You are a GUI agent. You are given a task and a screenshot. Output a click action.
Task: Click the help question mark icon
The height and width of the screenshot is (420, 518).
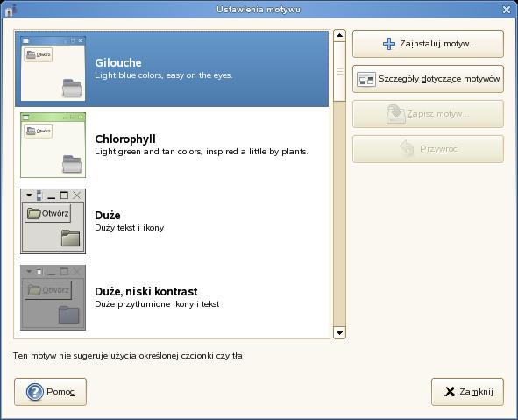pos(35,392)
